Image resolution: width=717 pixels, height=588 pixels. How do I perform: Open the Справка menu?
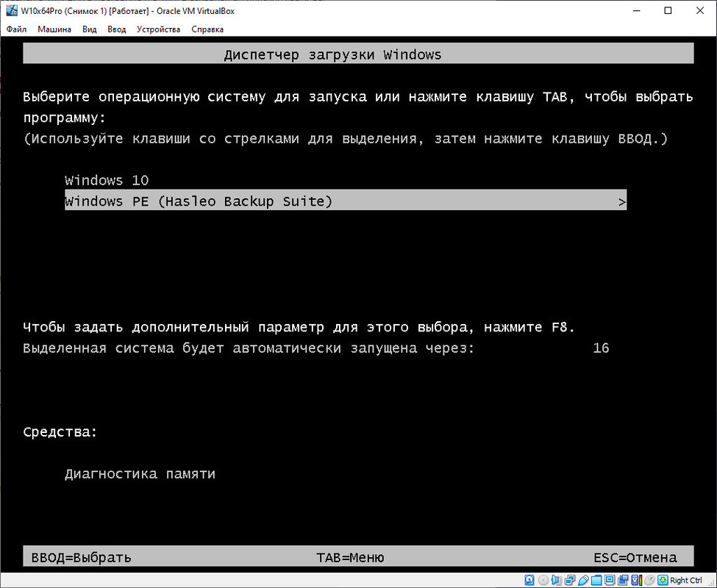click(207, 29)
